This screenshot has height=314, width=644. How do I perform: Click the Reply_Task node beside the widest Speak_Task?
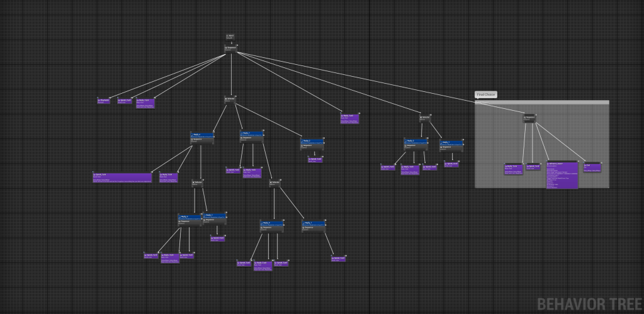point(168,177)
